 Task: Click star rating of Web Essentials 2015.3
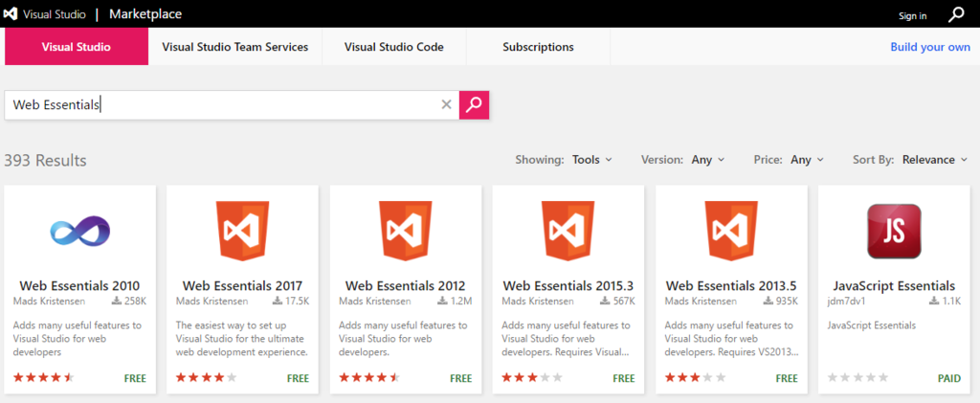pos(532,377)
